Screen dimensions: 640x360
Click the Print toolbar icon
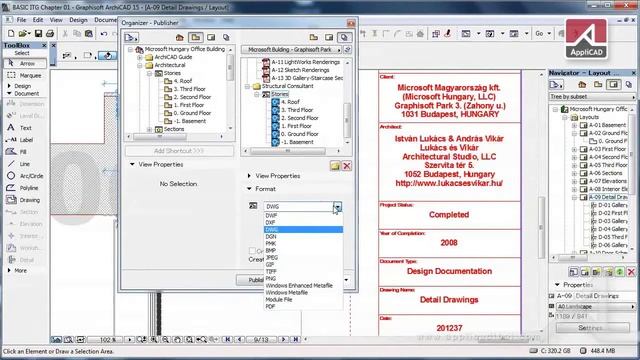click(x=50, y=33)
